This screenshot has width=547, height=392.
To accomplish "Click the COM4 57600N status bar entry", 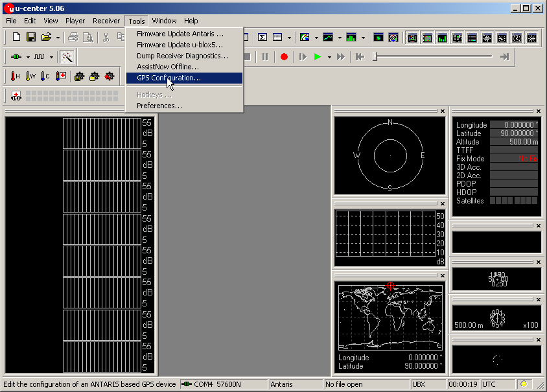I will [224, 384].
